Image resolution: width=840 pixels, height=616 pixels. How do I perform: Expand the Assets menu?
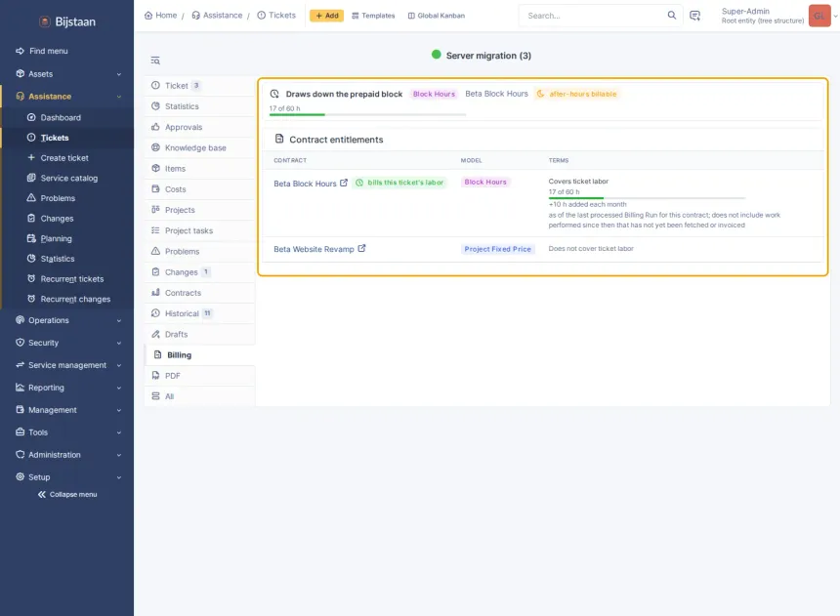(x=67, y=74)
